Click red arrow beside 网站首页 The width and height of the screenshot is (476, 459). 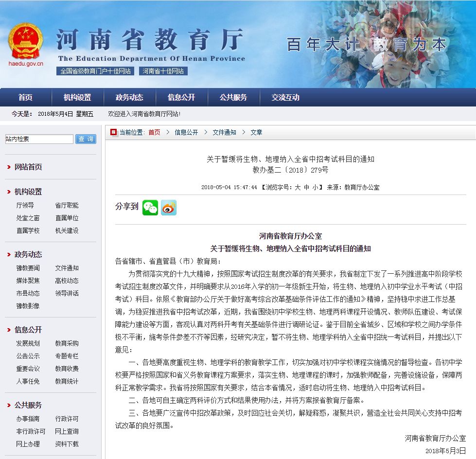point(9,167)
